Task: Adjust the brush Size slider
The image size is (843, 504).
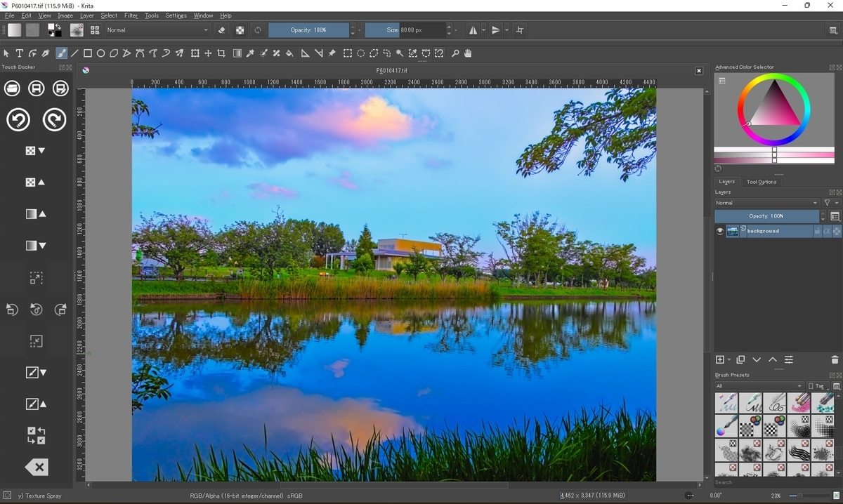Action: click(405, 30)
